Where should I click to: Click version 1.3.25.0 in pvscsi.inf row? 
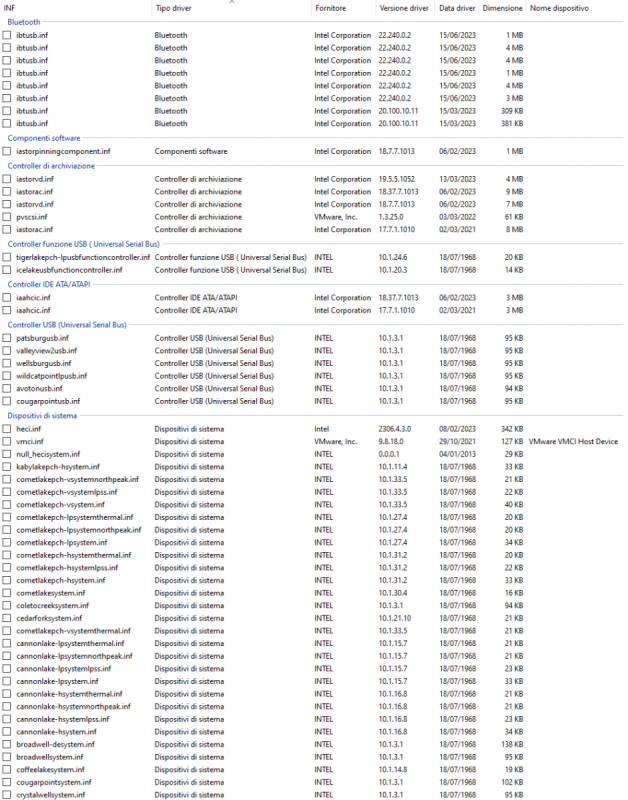point(391,217)
